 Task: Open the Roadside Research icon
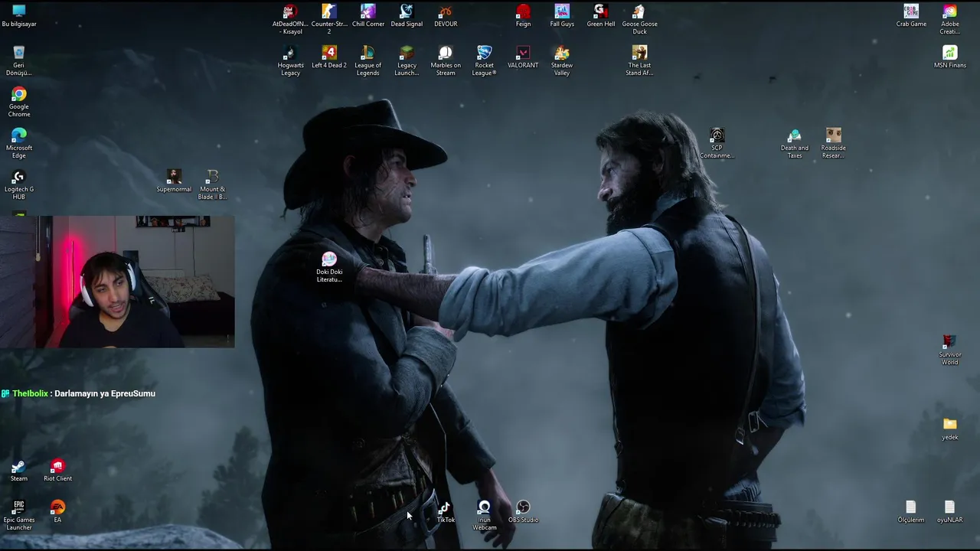click(833, 143)
